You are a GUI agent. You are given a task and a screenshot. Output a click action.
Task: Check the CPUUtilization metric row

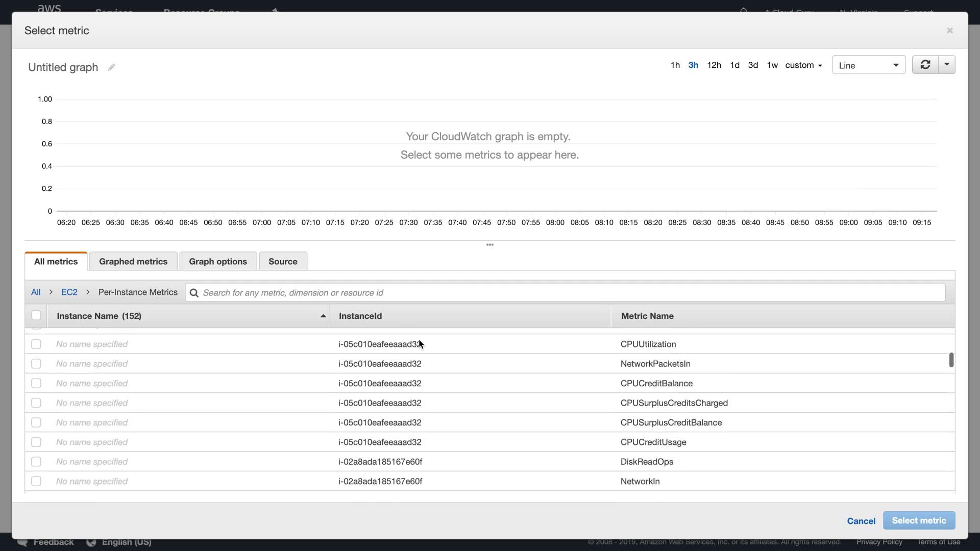tap(36, 344)
